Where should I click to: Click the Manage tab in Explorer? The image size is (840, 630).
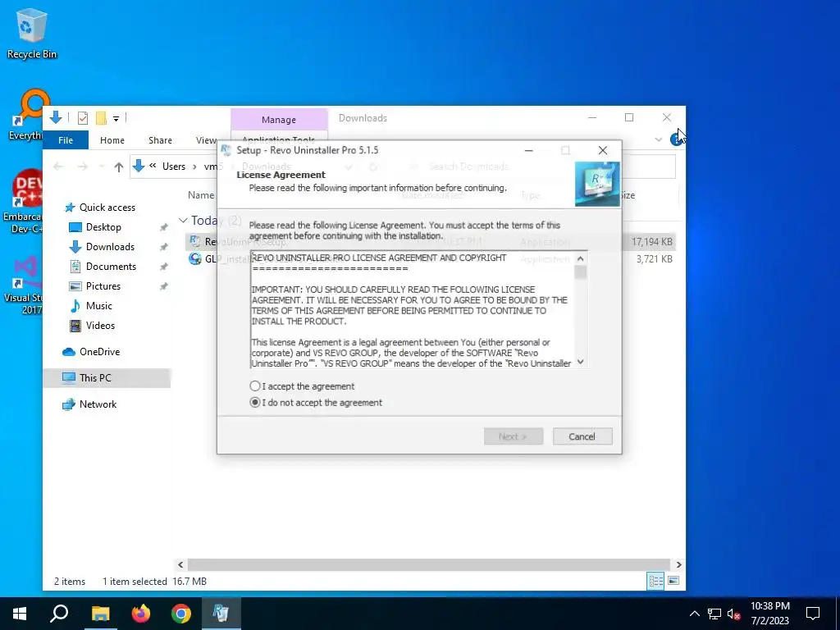point(279,120)
